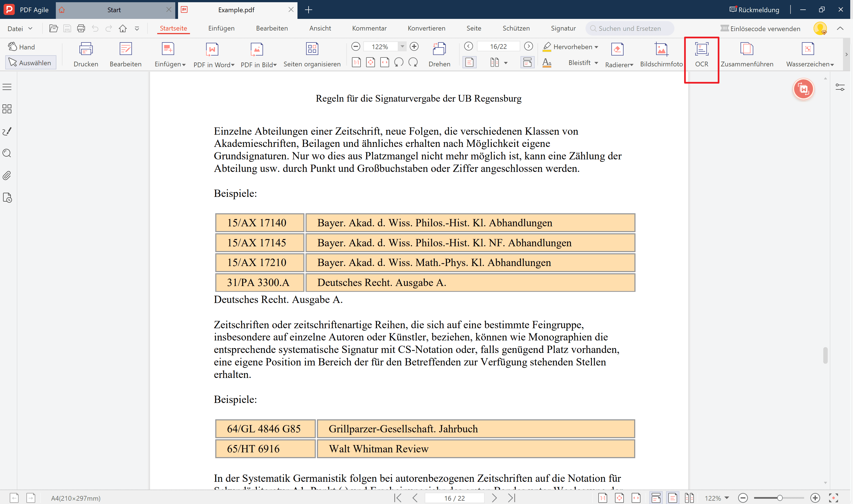Open status bar zoom 122% dropdown

click(x=727, y=498)
